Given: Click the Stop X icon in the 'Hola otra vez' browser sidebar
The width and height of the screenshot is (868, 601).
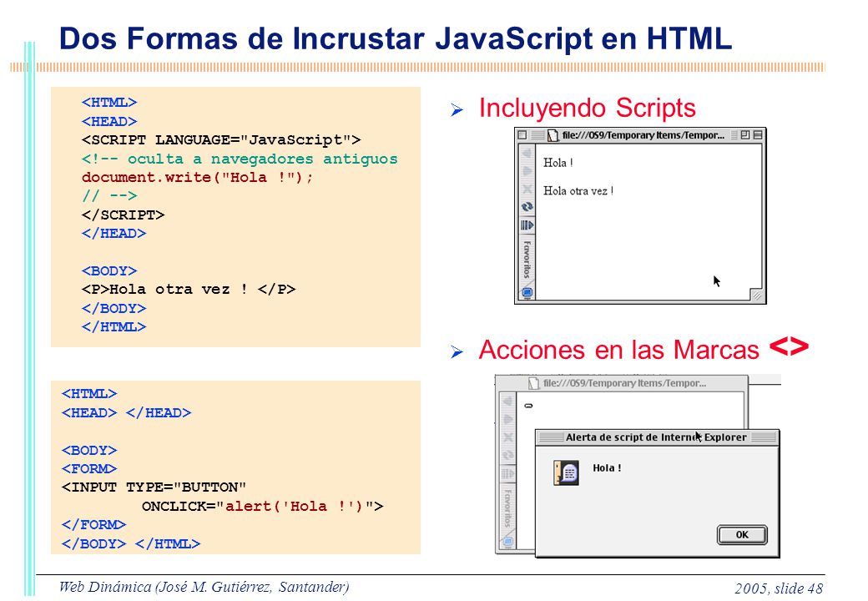Looking at the screenshot, I should pyautogui.click(x=527, y=189).
